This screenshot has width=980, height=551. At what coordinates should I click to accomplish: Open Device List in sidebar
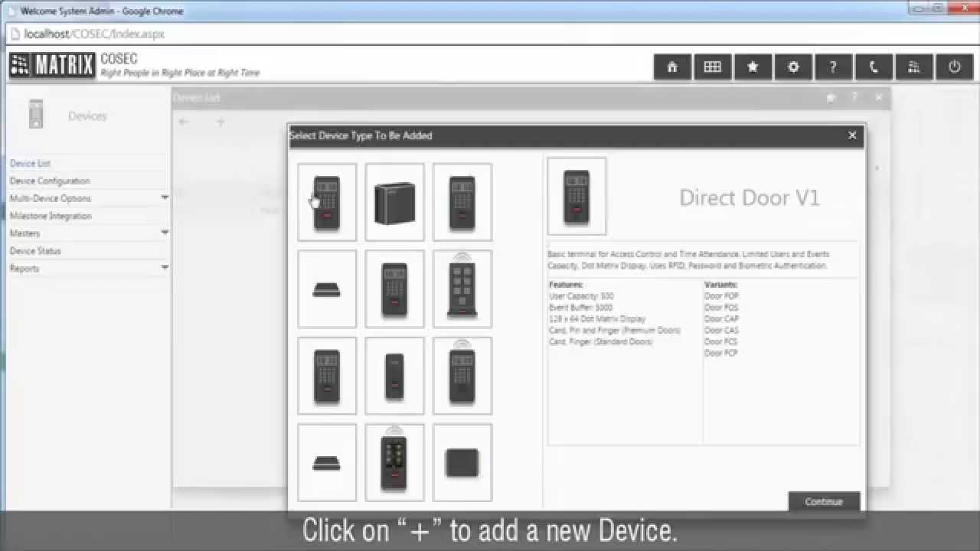point(30,163)
